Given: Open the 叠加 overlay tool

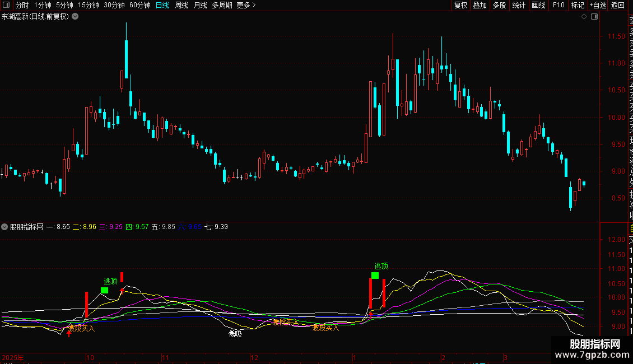Looking at the screenshot, I should [480, 5].
